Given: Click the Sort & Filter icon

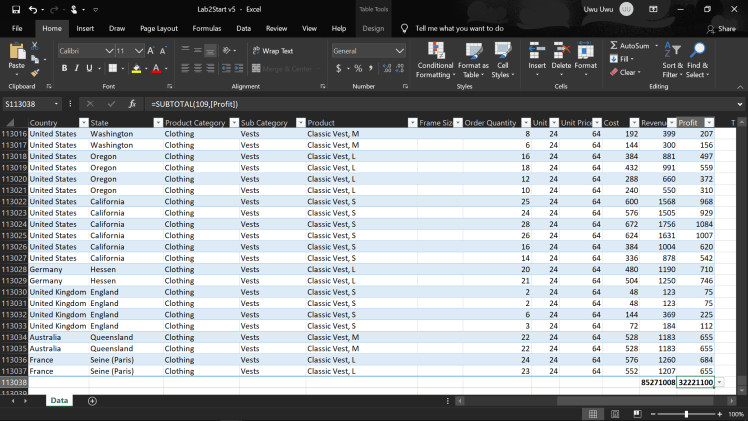Looking at the screenshot, I should (672, 50).
